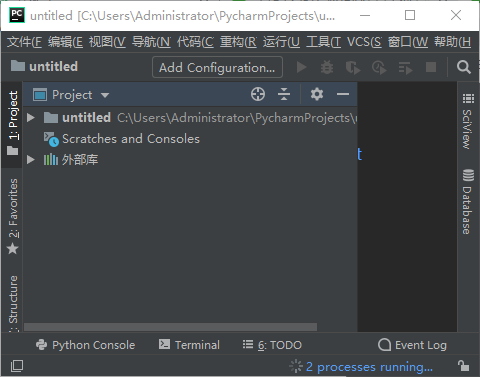Expand the 外部库 tree node

[x=31, y=160]
